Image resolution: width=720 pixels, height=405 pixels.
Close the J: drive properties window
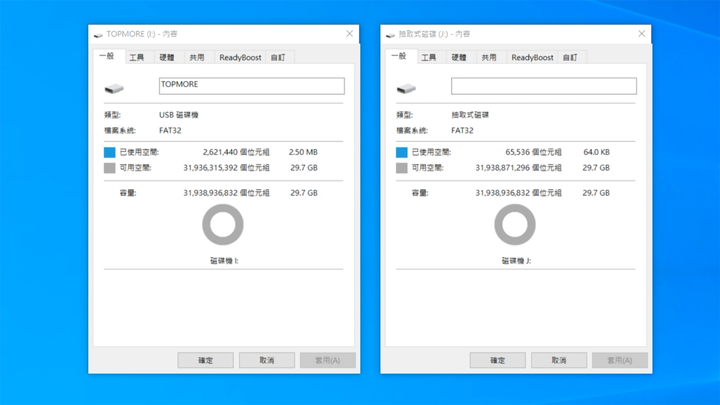[641, 34]
